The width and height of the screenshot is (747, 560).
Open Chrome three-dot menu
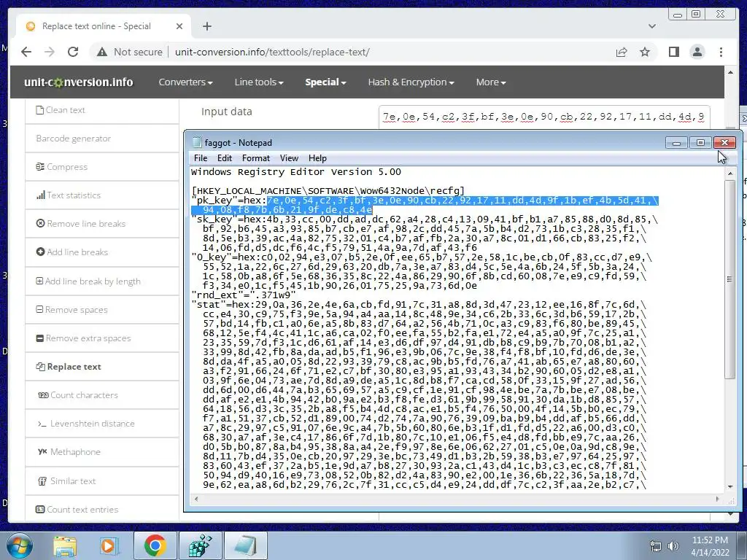click(721, 52)
